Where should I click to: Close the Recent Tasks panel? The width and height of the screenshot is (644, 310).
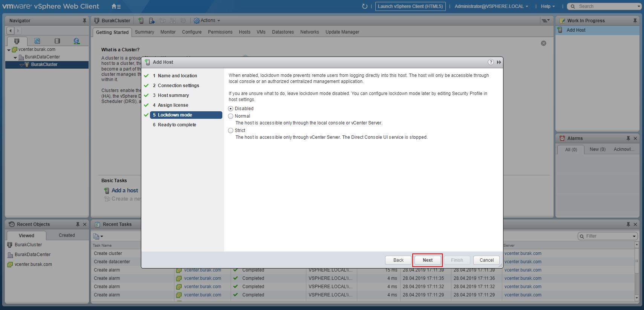[635, 224]
